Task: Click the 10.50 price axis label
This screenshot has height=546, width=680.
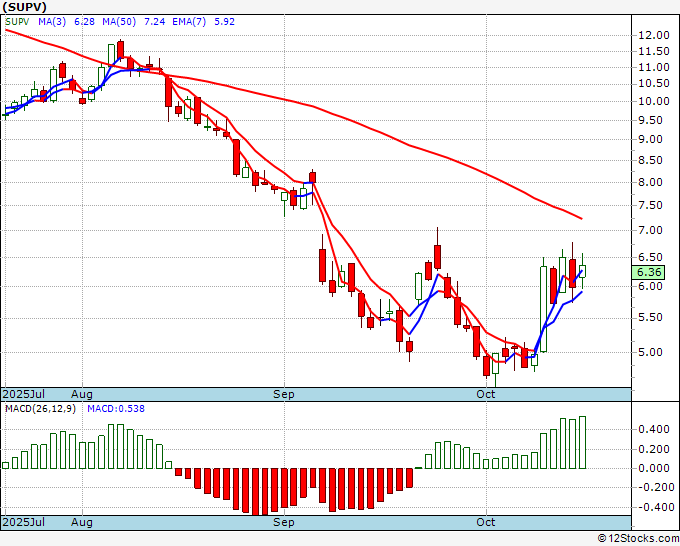Action: (x=654, y=84)
